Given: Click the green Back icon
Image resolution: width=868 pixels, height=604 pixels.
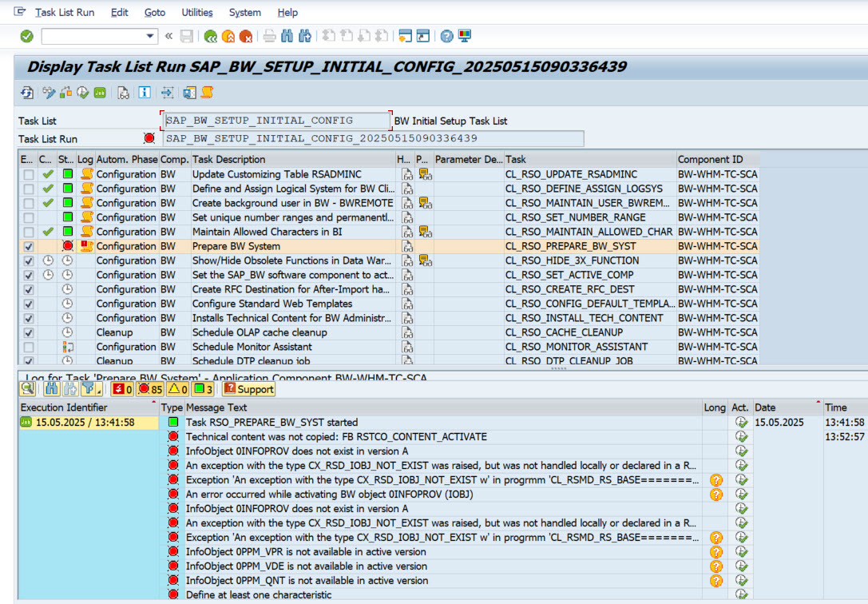Looking at the screenshot, I should click(x=210, y=37).
